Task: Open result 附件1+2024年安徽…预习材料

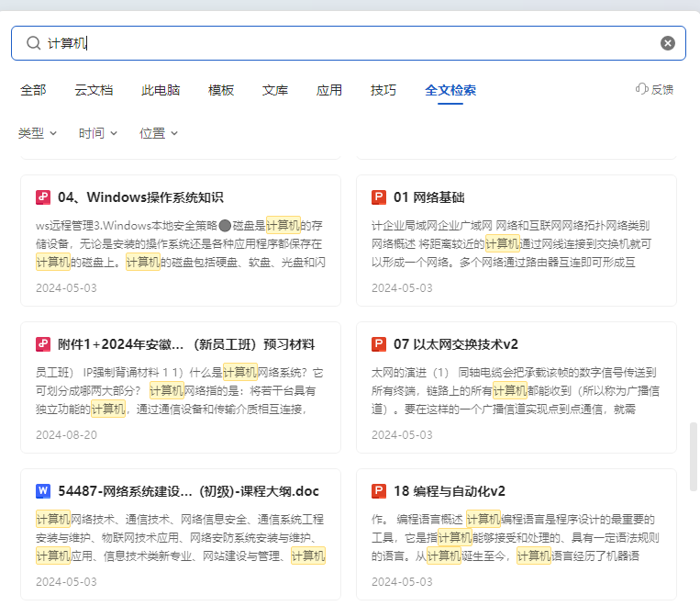Action: tap(186, 344)
